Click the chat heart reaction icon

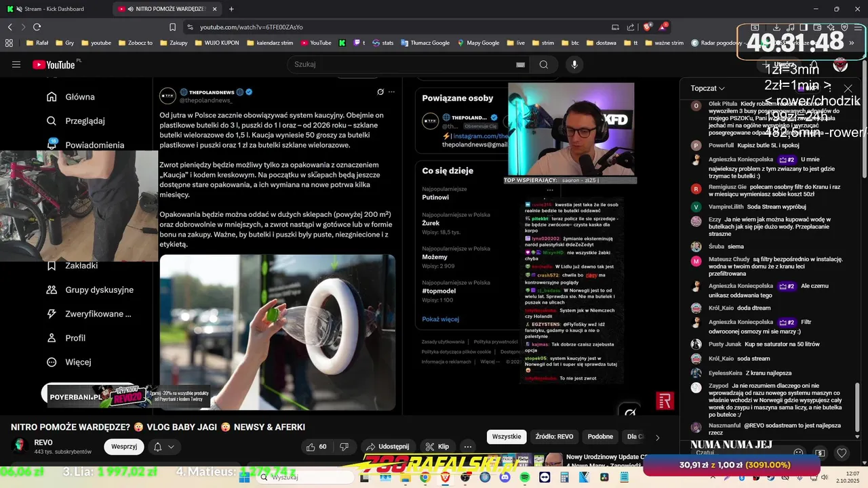(842, 453)
